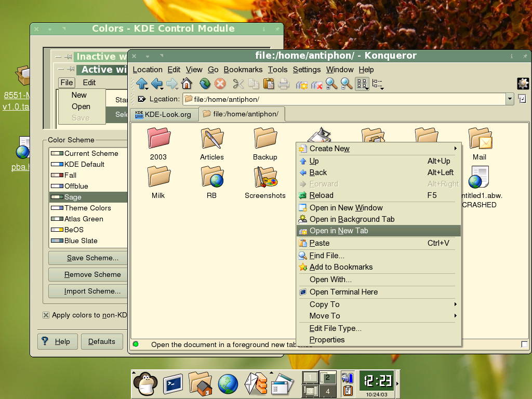532x399 pixels.
Task: Expand the Location bar history dropdown
Action: [x=510, y=99]
